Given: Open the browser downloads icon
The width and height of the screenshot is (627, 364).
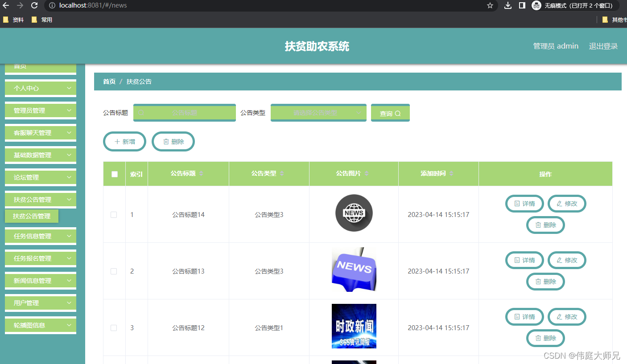Looking at the screenshot, I should (x=507, y=5).
